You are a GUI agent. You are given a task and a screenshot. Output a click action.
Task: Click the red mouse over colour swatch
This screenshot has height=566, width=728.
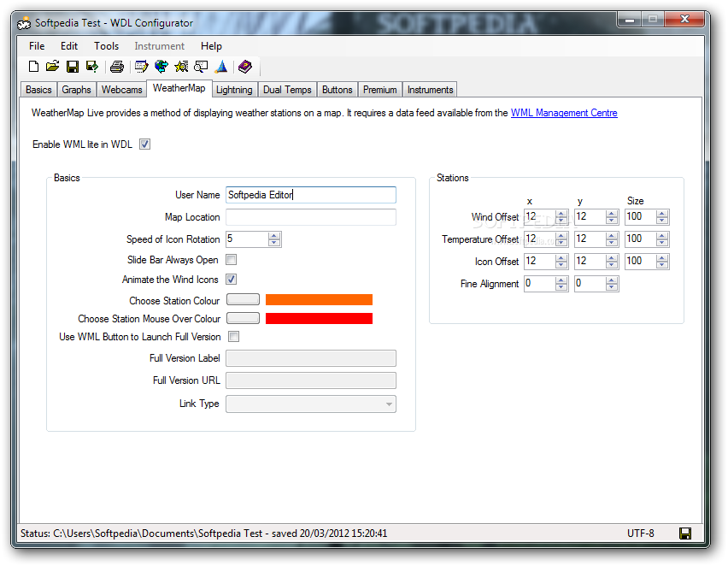tap(319, 318)
